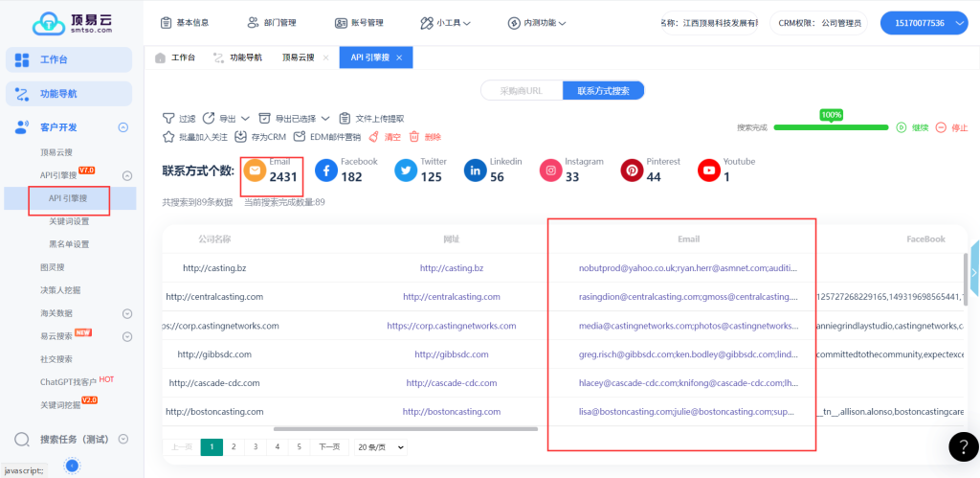980x478 pixels.
Task: Click the Email contact count icon
Action: click(255, 171)
